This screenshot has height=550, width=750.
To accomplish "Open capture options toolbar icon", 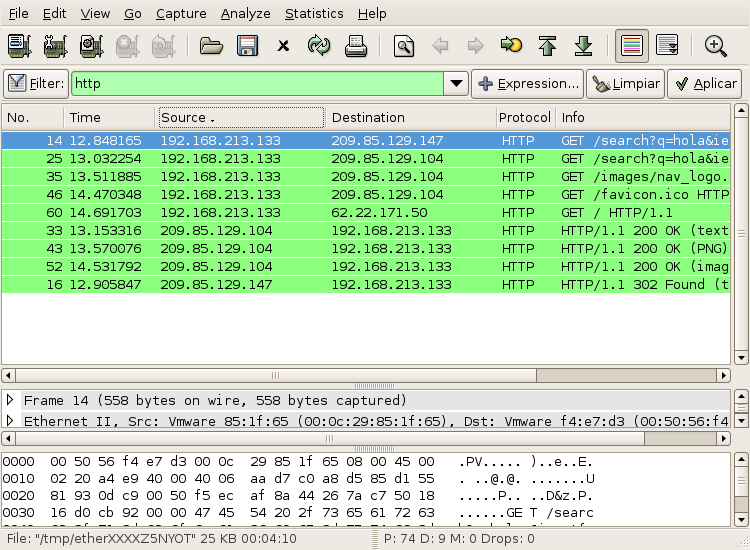I will click(55, 46).
